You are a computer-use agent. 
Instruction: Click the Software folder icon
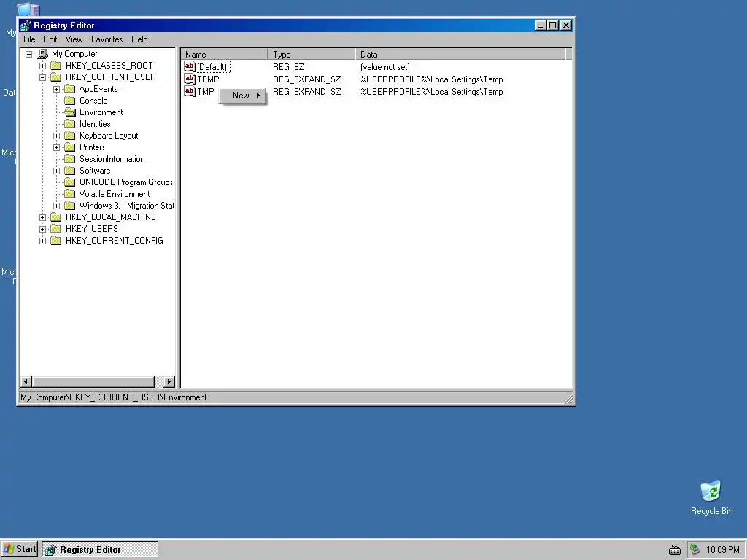69,171
